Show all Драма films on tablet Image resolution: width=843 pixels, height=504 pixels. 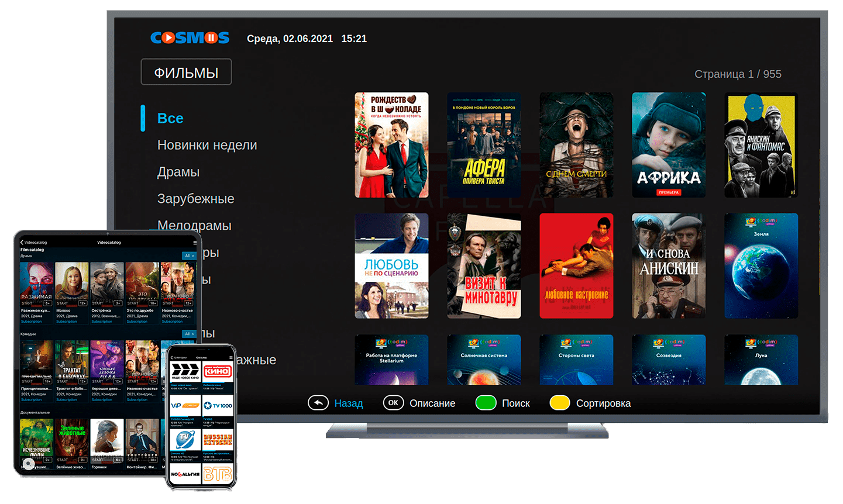pyautogui.click(x=188, y=256)
